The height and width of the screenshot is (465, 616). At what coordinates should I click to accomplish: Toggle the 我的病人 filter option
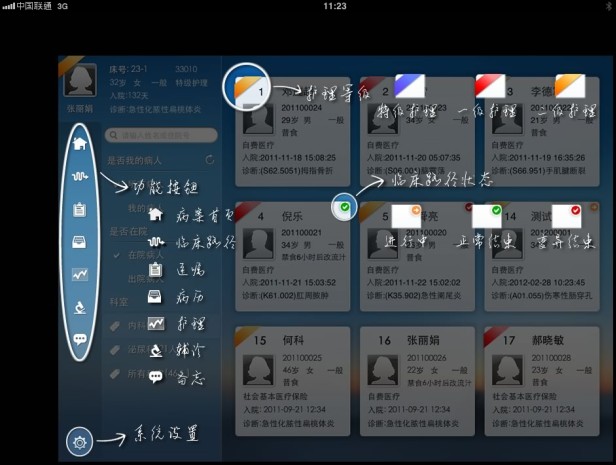click(140, 208)
